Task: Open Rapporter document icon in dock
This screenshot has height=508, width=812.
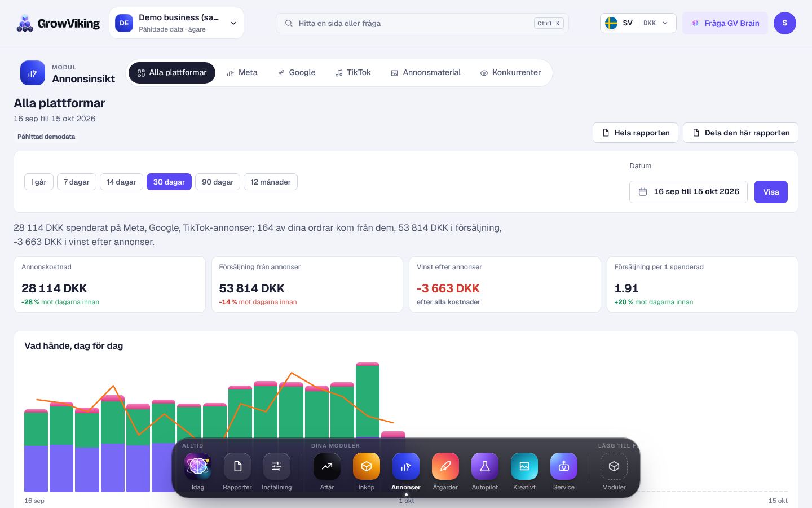Action: point(237,466)
